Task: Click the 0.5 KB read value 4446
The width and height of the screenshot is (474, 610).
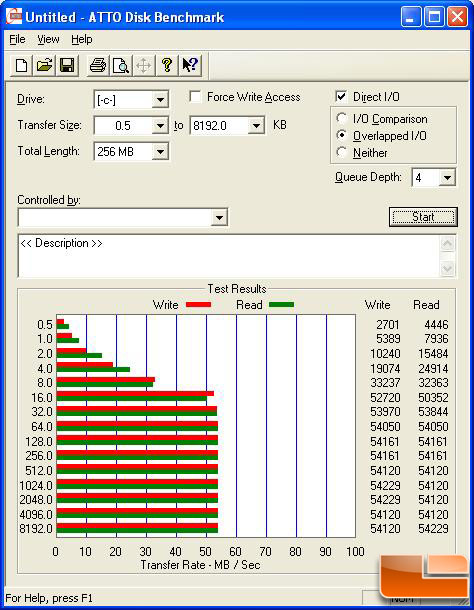Action: (436, 324)
